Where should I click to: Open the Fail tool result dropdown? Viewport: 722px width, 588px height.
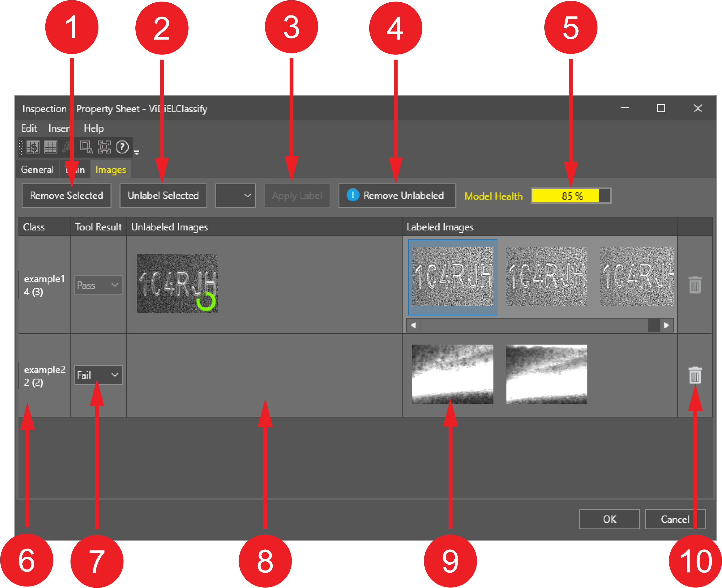click(x=99, y=375)
